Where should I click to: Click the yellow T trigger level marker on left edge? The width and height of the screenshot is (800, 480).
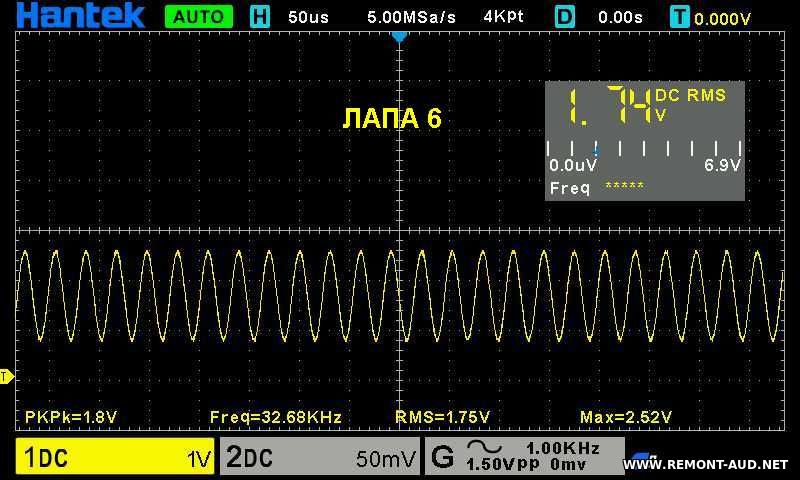pos(6,377)
